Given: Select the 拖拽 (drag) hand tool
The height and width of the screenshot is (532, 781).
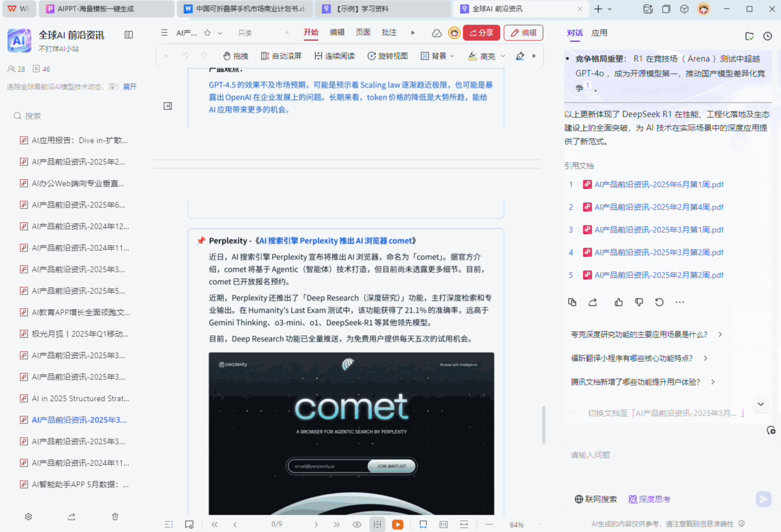Looking at the screenshot, I should pyautogui.click(x=236, y=55).
